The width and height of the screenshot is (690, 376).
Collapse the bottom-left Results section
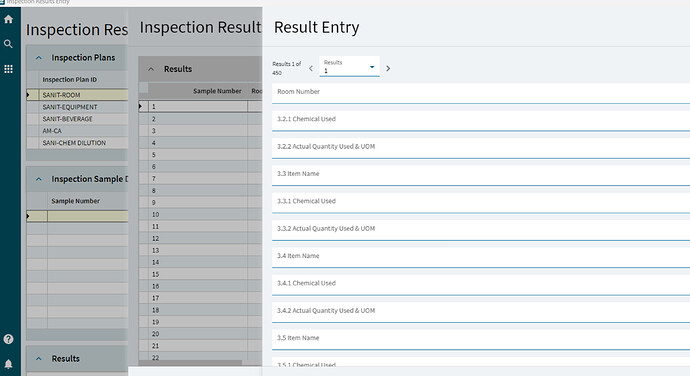(x=39, y=359)
